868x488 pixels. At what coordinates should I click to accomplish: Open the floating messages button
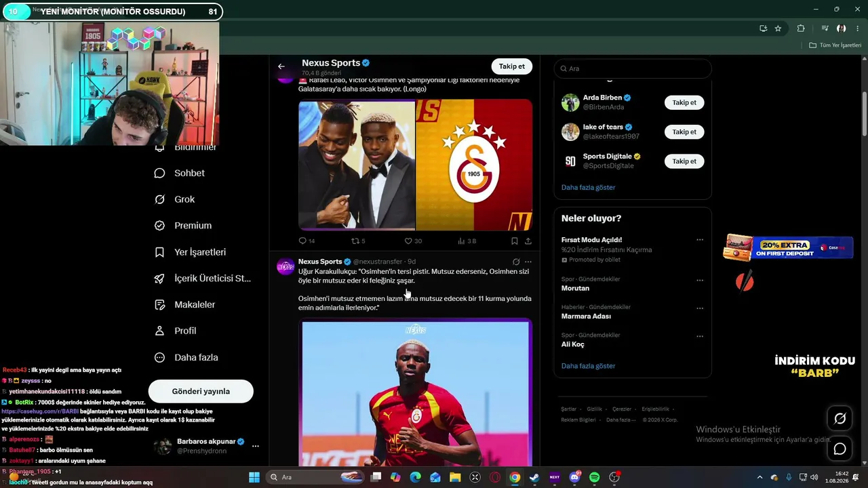840,449
